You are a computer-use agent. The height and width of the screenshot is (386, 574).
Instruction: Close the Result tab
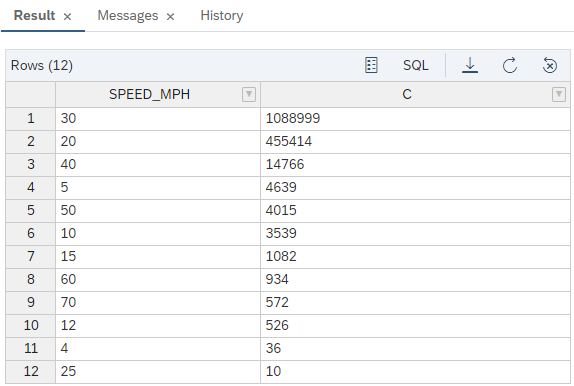(x=67, y=16)
